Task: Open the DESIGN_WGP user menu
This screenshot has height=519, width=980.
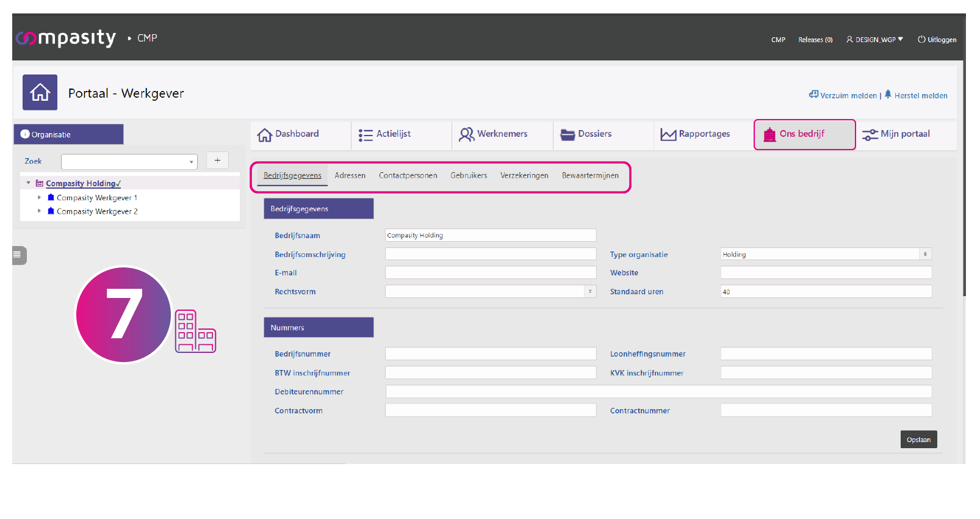Action: coord(874,40)
